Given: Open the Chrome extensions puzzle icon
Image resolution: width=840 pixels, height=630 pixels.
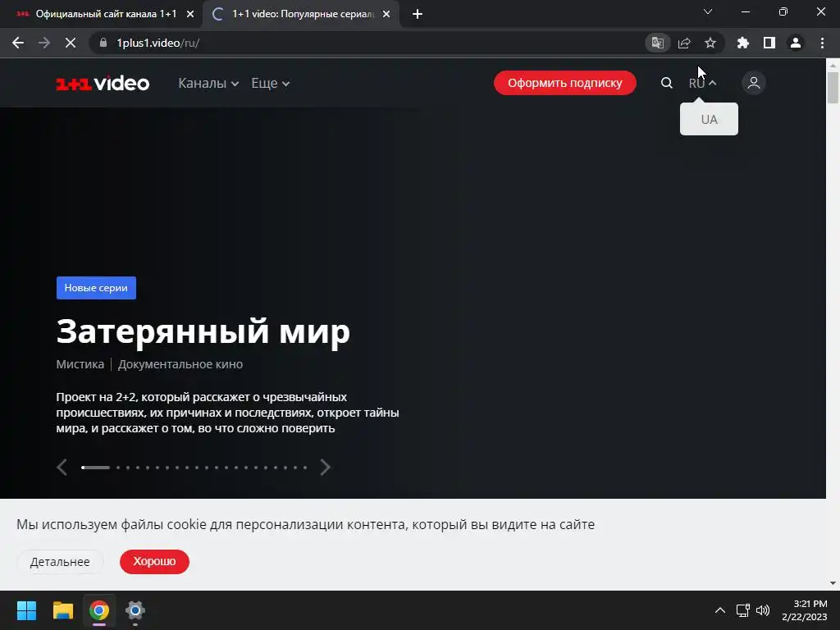Looking at the screenshot, I should (x=743, y=43).
